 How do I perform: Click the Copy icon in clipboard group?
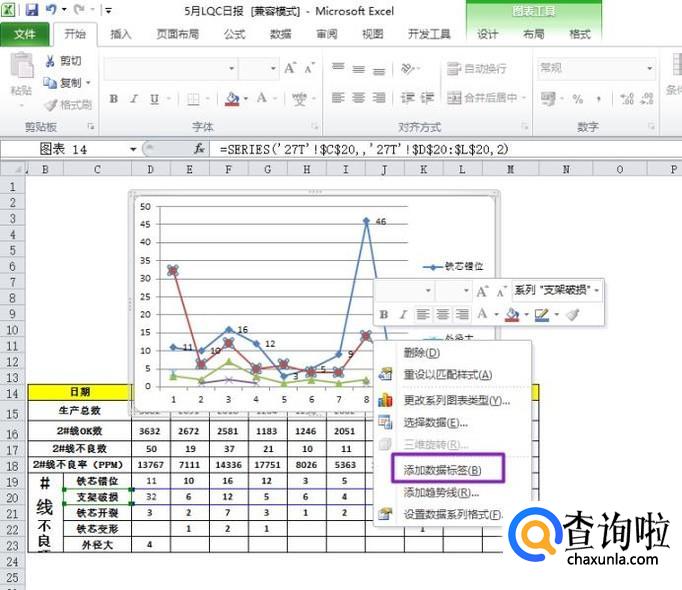click(50, 83)
